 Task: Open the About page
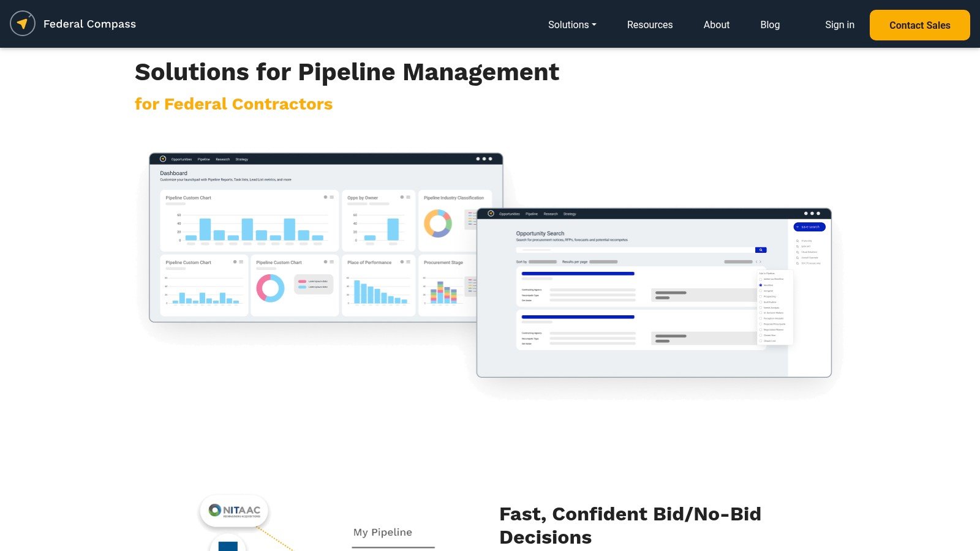tap(717, 25)
